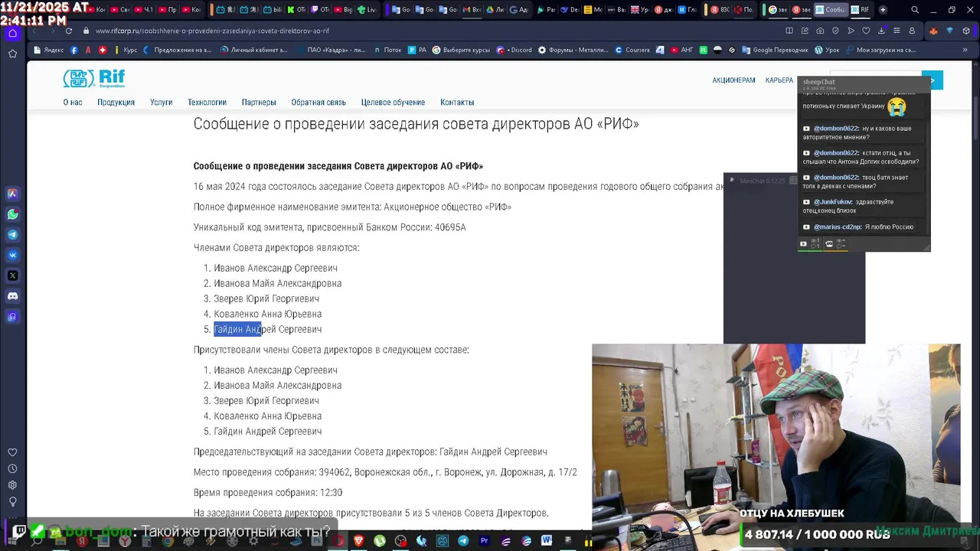Open Telegram in the browser sidebar

click(12, 235)
